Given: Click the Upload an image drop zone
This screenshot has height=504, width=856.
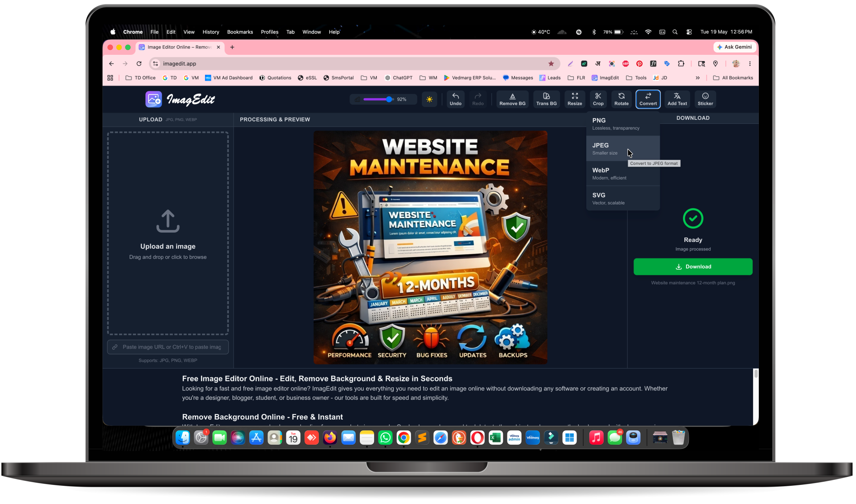Looking at the screenshot, I should click(168, 233).
